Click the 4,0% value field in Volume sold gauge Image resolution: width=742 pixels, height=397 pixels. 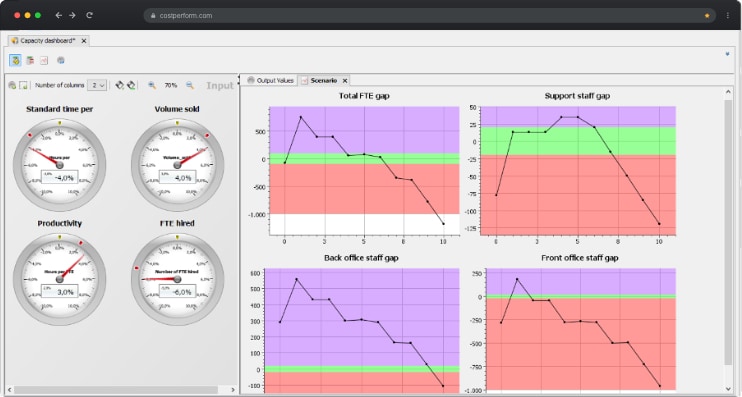pos(177,177)
